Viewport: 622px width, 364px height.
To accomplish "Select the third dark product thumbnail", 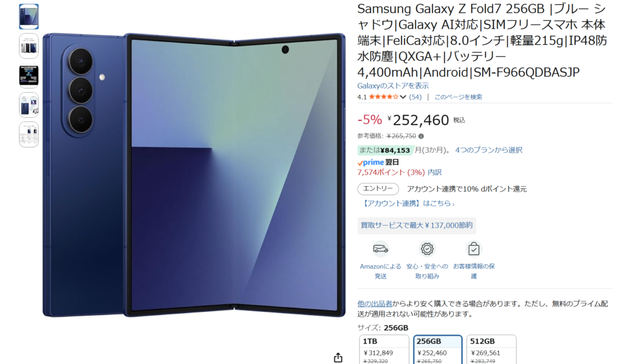I will [x=29, y=76].
